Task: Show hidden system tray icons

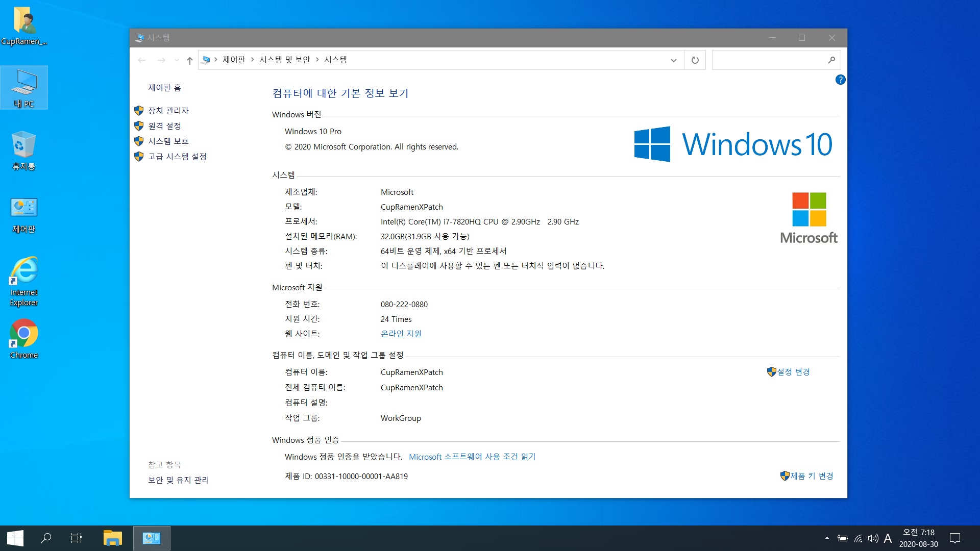Action: click(x=827, y=538)
